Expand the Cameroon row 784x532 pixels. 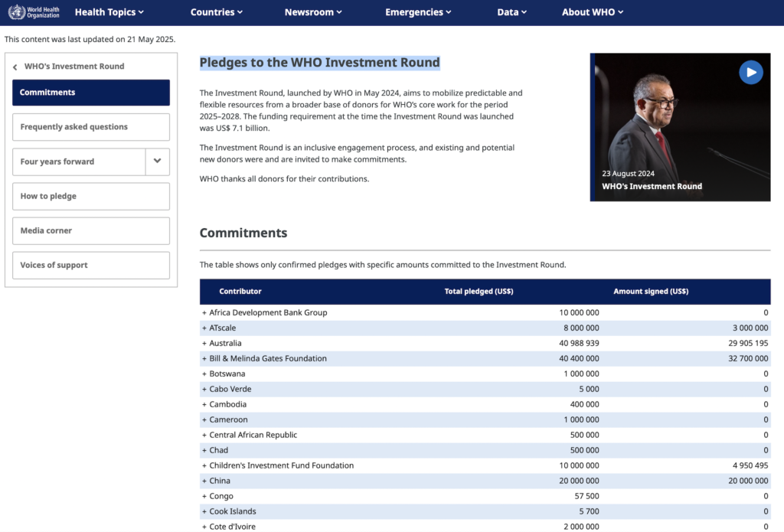[204, 419]
